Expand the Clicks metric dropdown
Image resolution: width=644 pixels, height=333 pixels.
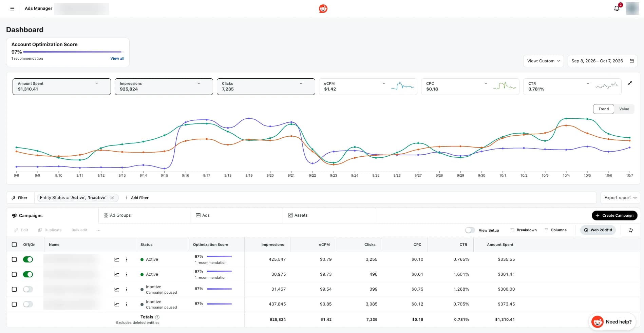[x=301, y=83]
